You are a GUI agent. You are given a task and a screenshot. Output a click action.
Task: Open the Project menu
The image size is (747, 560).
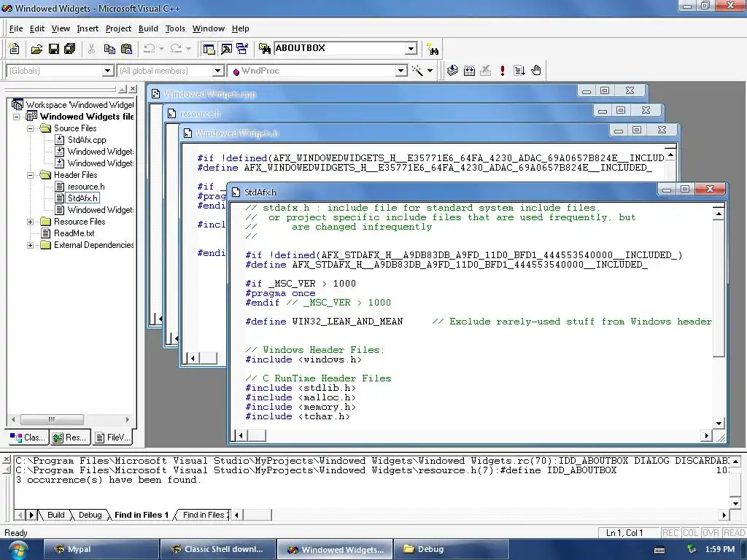[x=118, y=28]
